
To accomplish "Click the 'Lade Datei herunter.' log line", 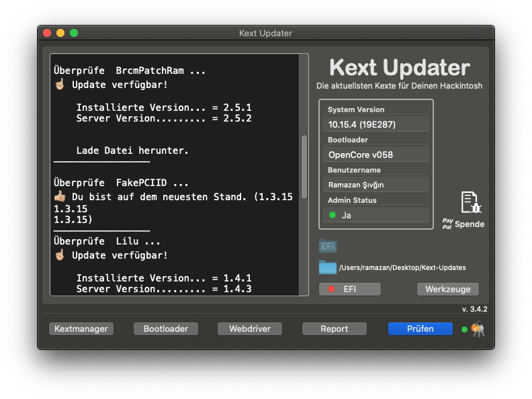I will (132, 150).
